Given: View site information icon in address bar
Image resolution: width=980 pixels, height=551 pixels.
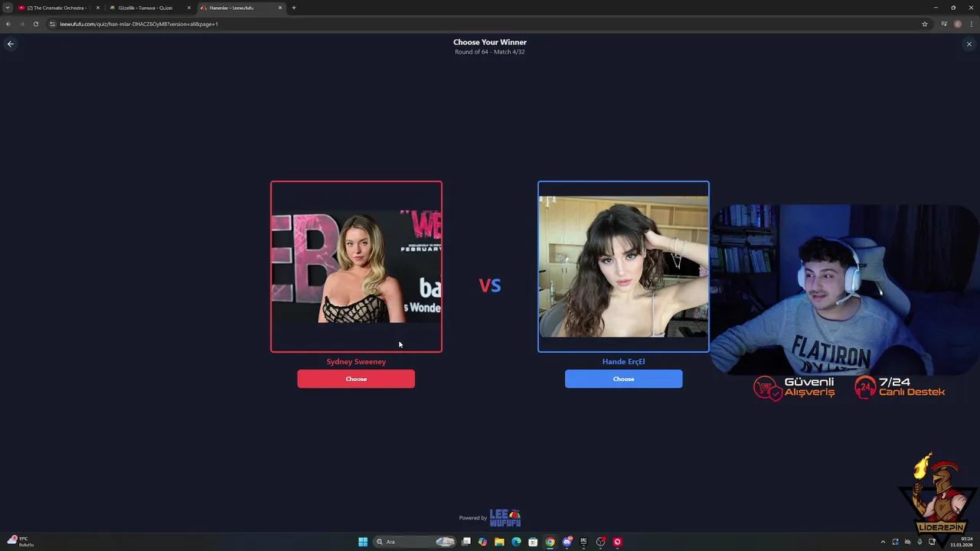Looking at the screenshot, I should tap(52, 24).
